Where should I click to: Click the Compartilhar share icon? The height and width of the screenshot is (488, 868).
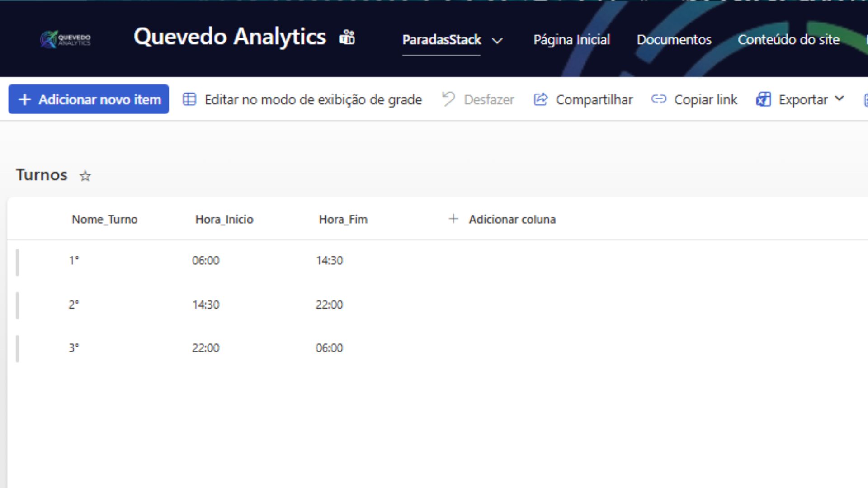(x=540, y=99)
